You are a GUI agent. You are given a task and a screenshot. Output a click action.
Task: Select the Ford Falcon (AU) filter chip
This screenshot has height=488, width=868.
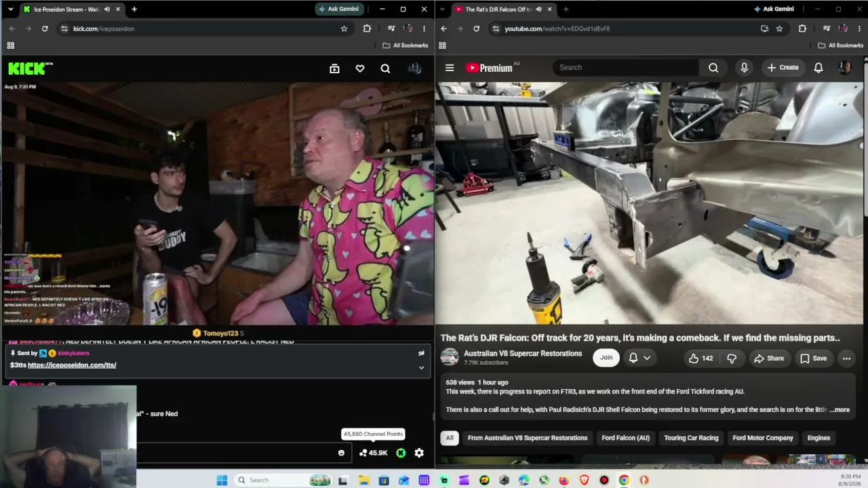[625, 438]
